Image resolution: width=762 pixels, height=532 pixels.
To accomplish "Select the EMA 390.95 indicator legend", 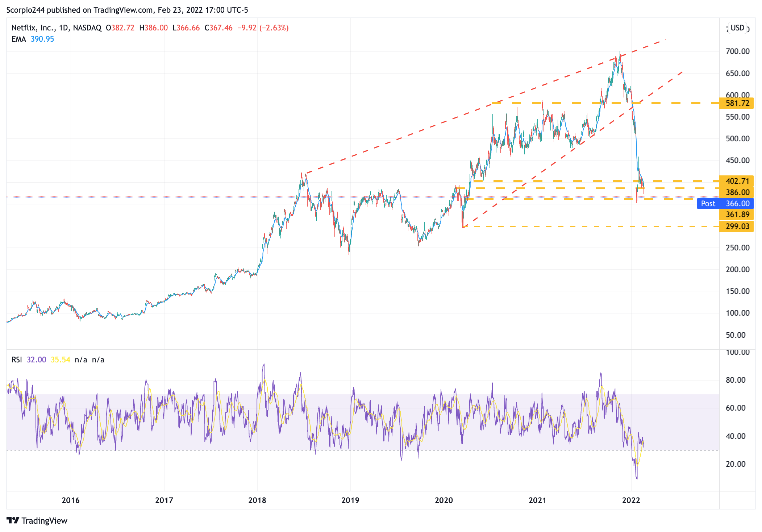I will (33, 39).
